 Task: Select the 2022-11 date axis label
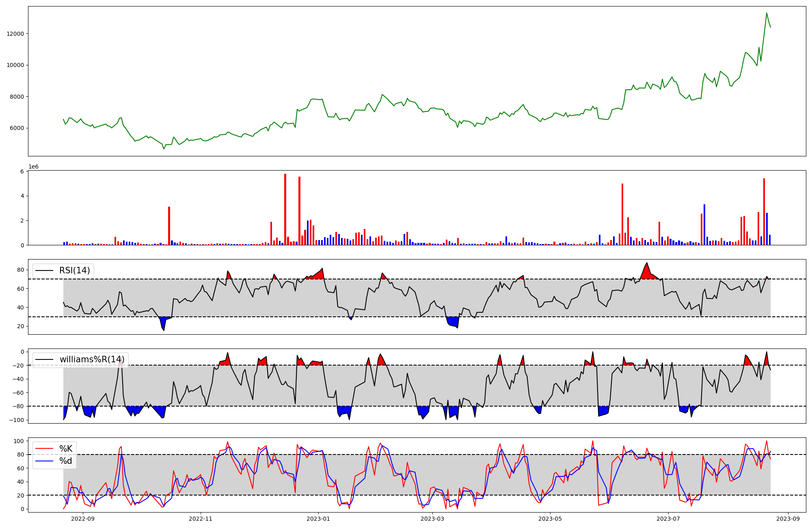201,519
